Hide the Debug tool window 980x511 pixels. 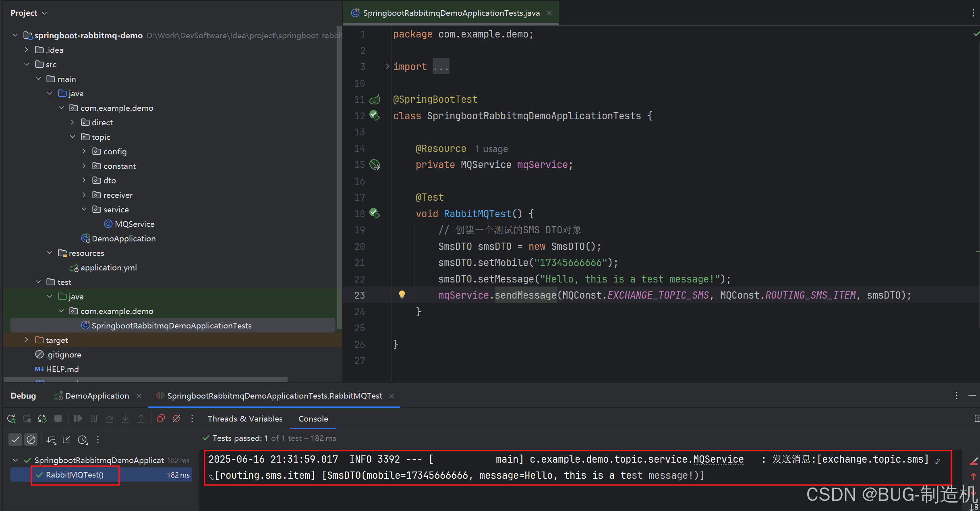(972, 396)
